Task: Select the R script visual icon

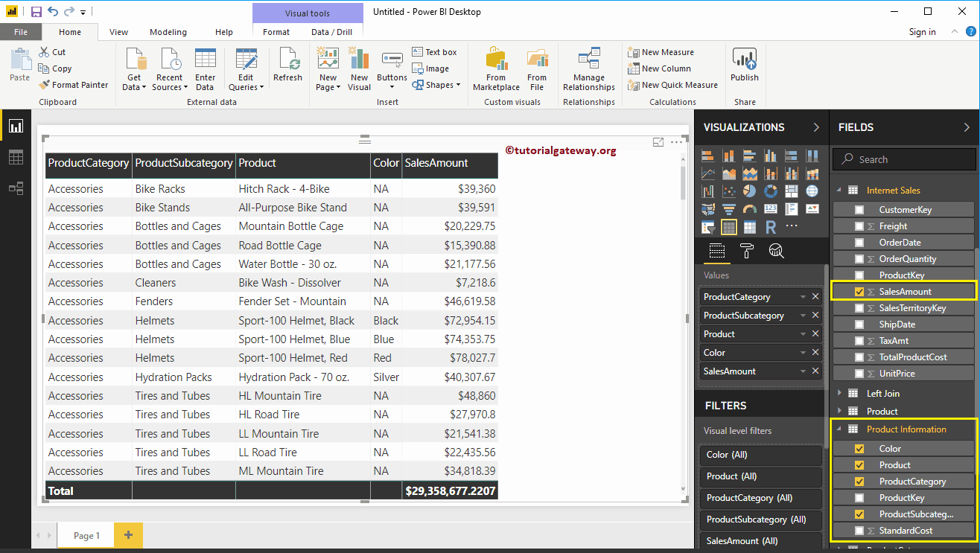Action: (x=771, y=226)
